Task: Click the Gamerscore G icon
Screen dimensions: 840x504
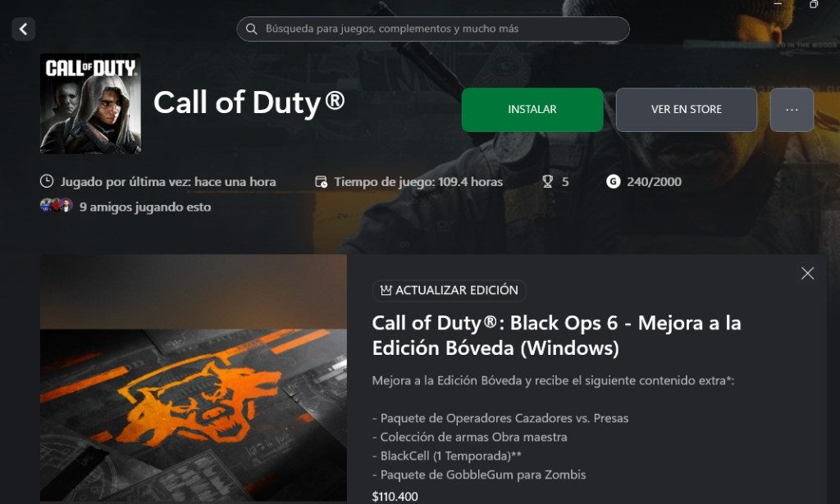Action: tap(613, 182)
